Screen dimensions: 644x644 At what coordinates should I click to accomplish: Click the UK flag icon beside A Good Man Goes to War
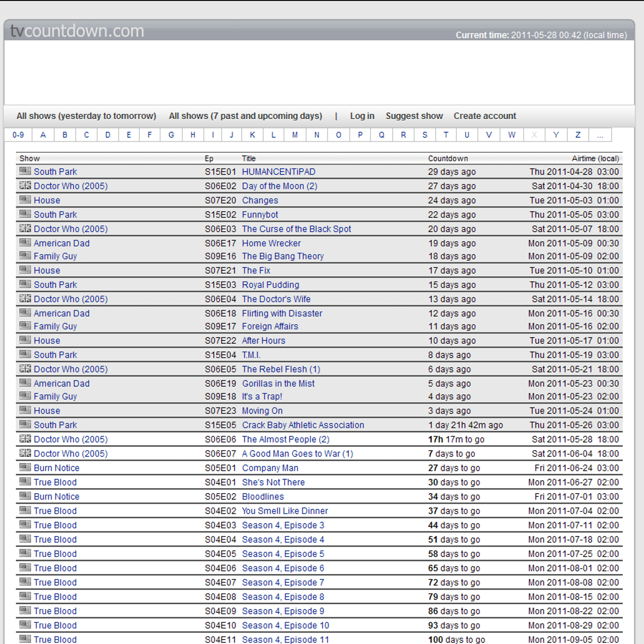25,453
